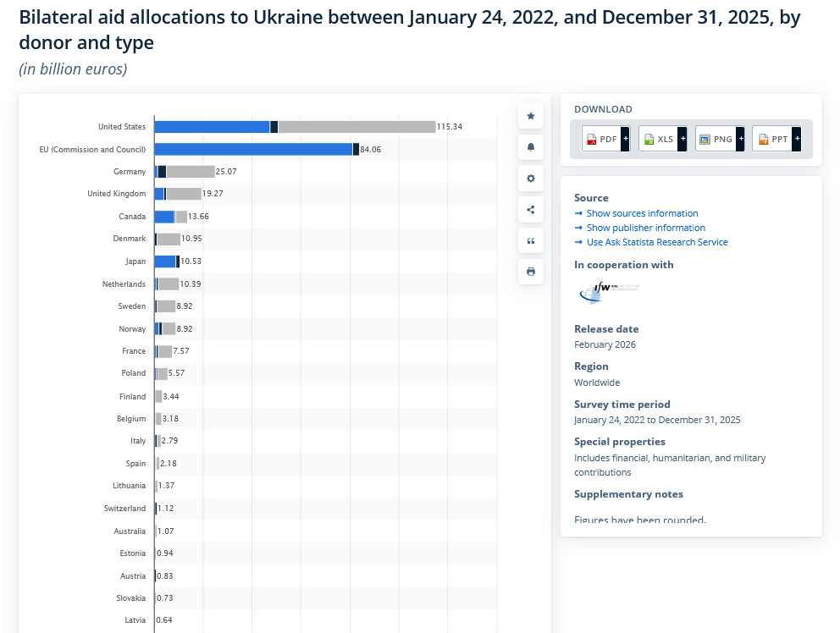Click Denmark's gray bar
Viewport: 840px width, 633px height.
[169, 239]
